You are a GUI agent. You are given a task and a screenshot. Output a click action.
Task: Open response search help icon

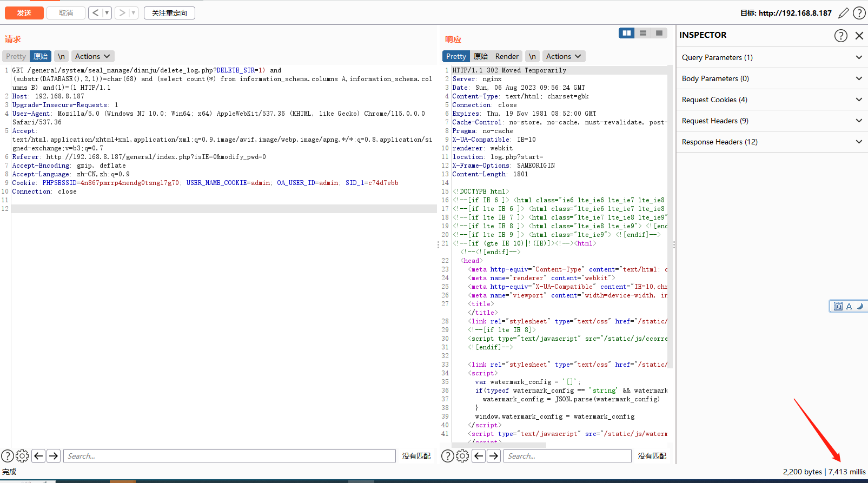click(448, 456)
